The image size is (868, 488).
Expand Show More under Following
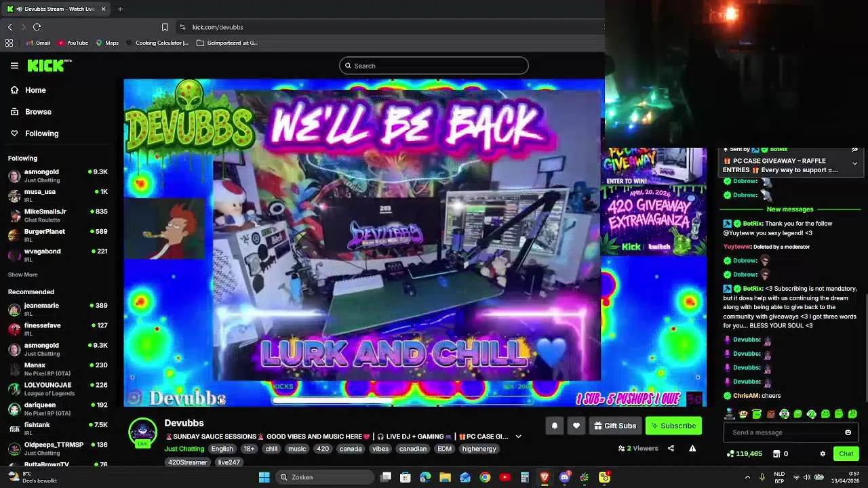22,274
